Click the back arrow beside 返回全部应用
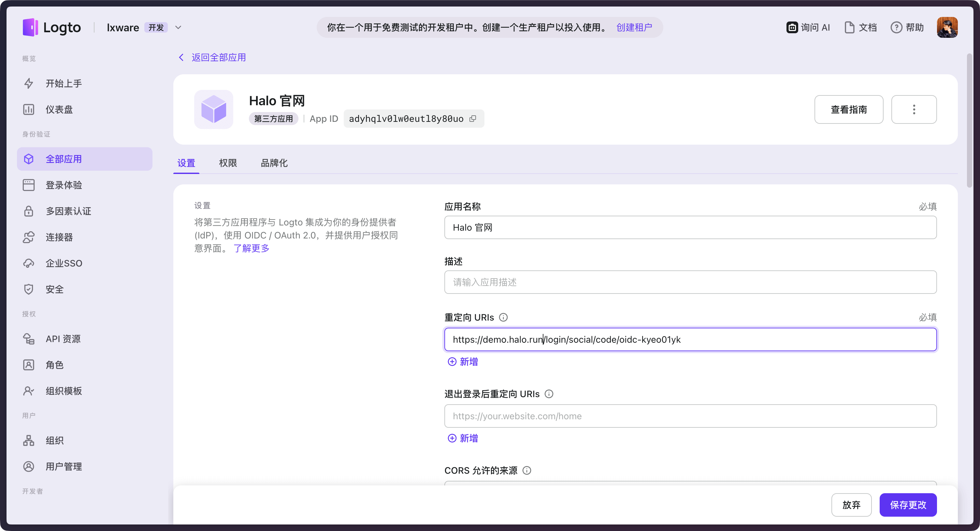 (x=181, y=57)
